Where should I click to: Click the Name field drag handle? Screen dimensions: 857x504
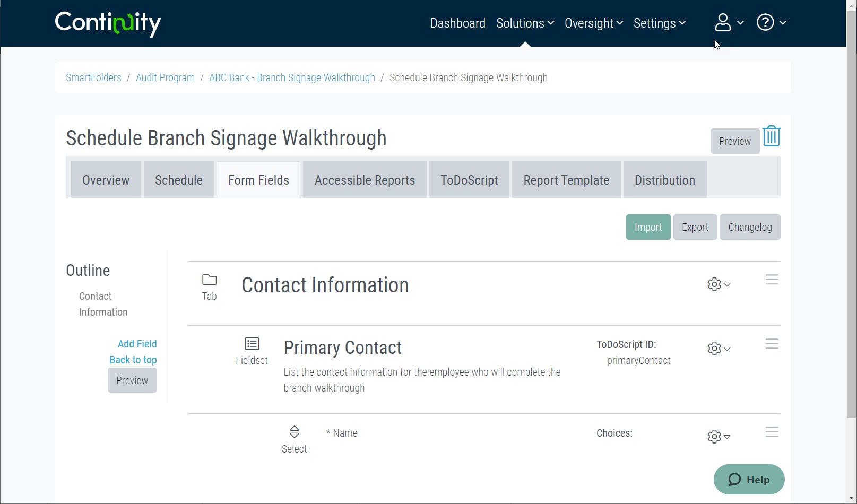(772, 432)
